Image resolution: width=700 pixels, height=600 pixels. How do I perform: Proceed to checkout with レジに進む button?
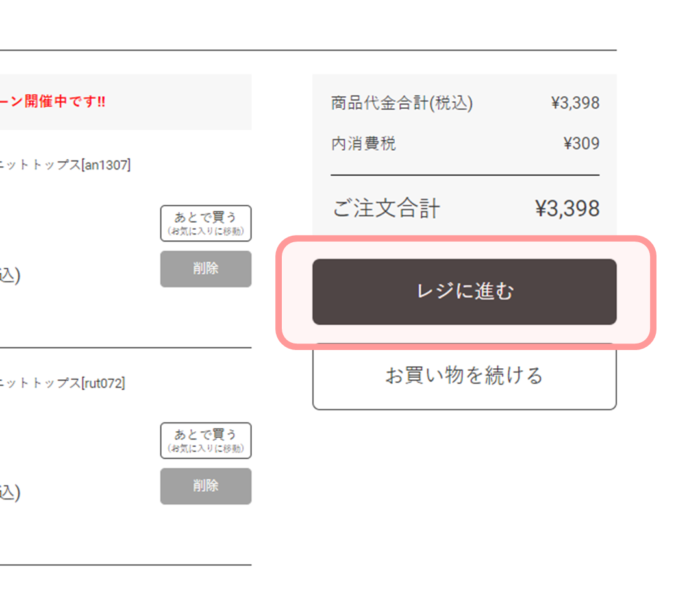pyautogui.click(x=464, y=292)
